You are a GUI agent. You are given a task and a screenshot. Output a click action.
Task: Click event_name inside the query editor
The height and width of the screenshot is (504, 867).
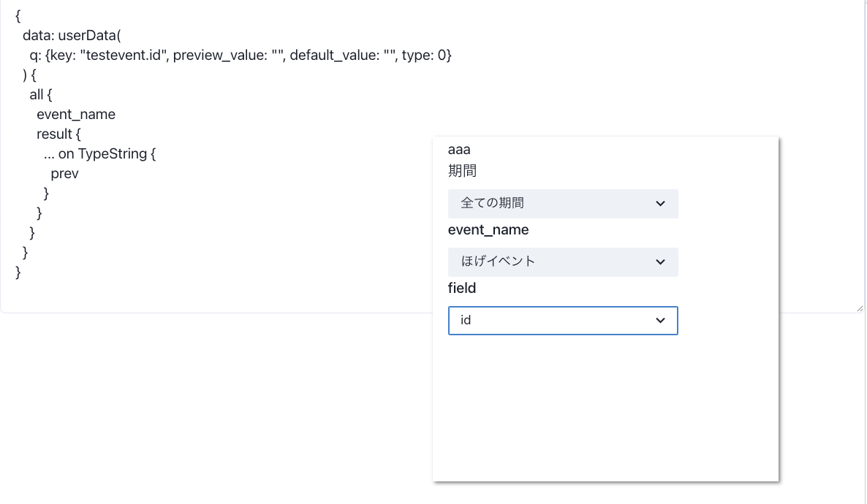point(76,115)
